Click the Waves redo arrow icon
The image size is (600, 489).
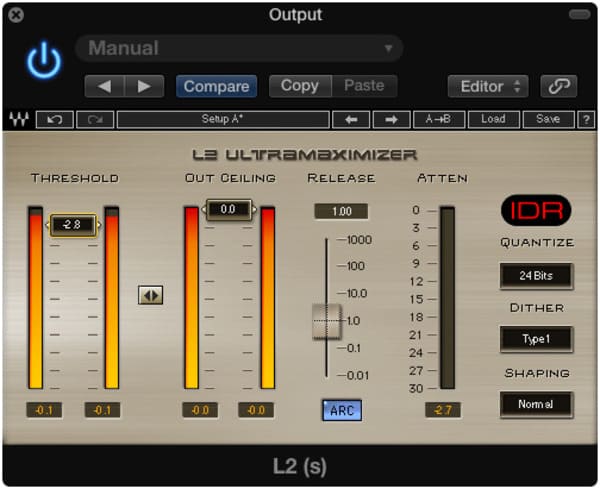point(94,119)
